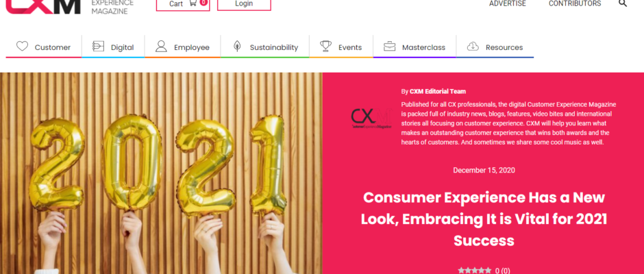Select the leaf icon beside Sustainability

[237, 47]
